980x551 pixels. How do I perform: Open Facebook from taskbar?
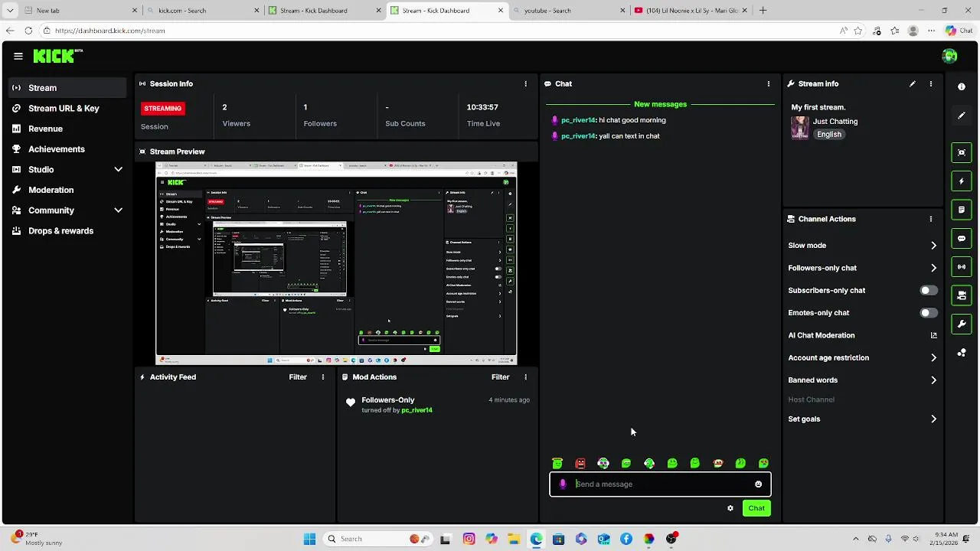626,539
